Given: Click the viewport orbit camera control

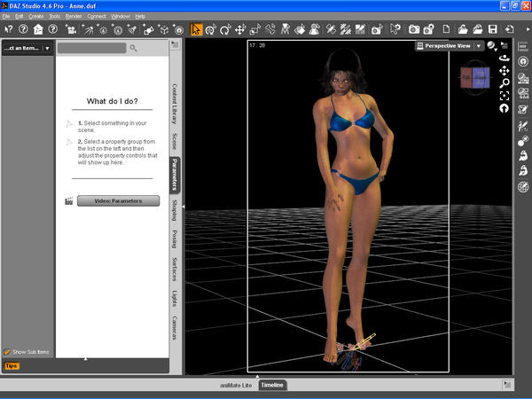Looking at the screenshot, I should coord(505,58).
